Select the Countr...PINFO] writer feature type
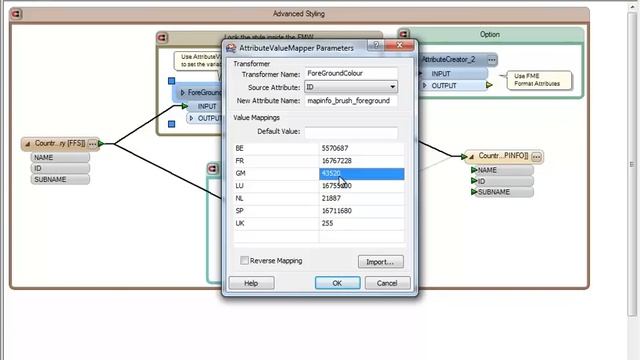This screenshot has width=640, height=360. point(503,156)
